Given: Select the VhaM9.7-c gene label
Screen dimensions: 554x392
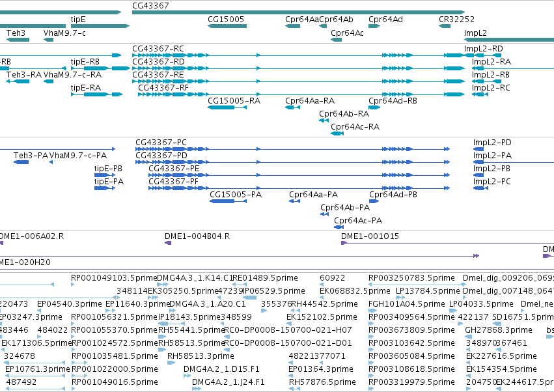Looking at the screenshot, I should pyautogui.click(x=64, y=33).
